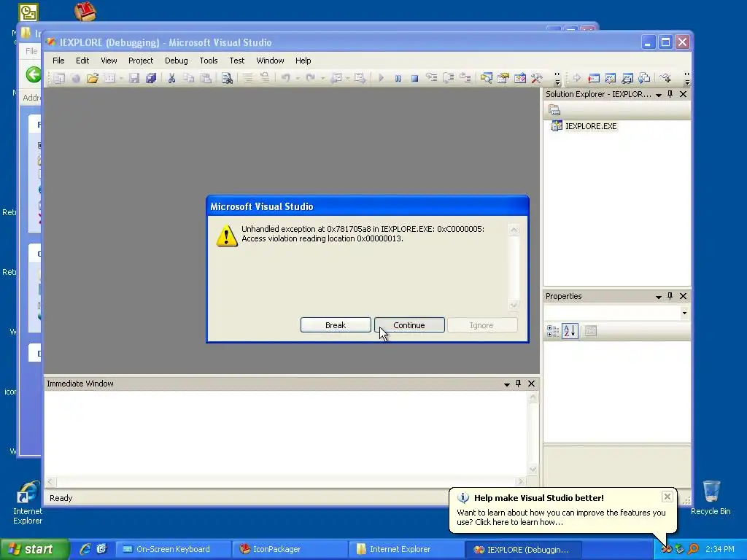Image resolution: width=747 pixels, height=560 pixels.
Task: Click the Copy toolbar icon
Action: pyautogui.click(x=189, y=78)
